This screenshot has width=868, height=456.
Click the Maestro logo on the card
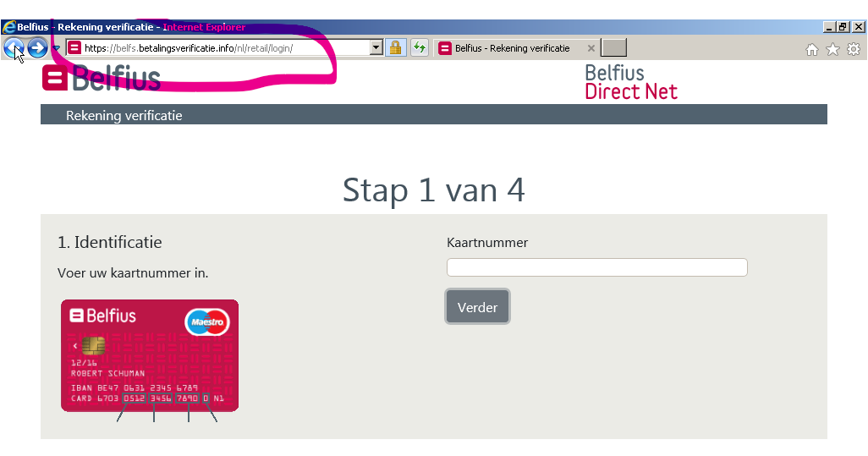pyautogui.click(x=207, y=322)
